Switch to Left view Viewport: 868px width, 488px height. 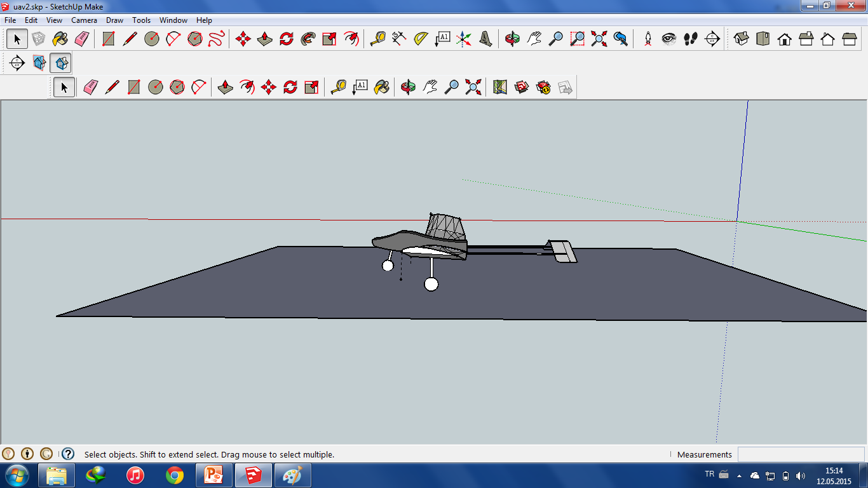click(849, 39)
